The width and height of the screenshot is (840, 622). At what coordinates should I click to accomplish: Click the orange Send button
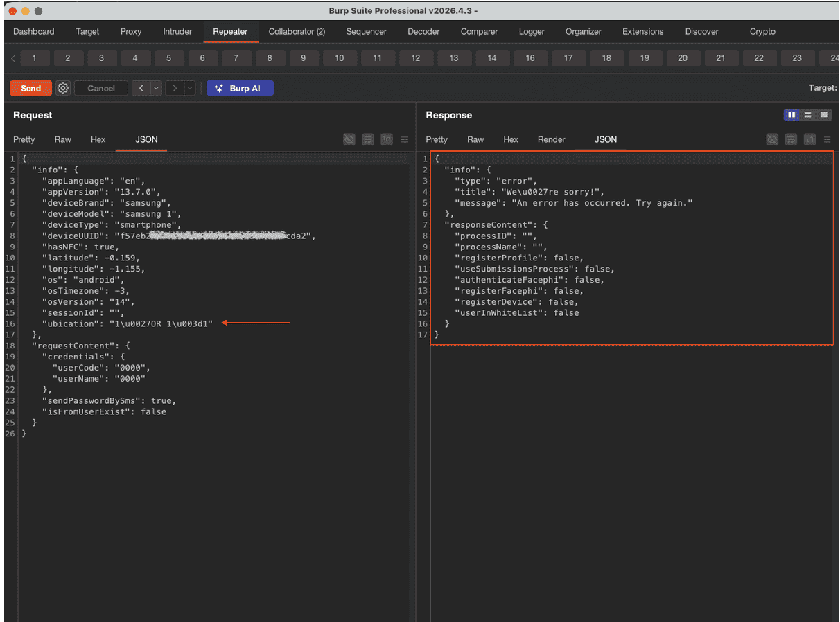(x=30, y=88)
